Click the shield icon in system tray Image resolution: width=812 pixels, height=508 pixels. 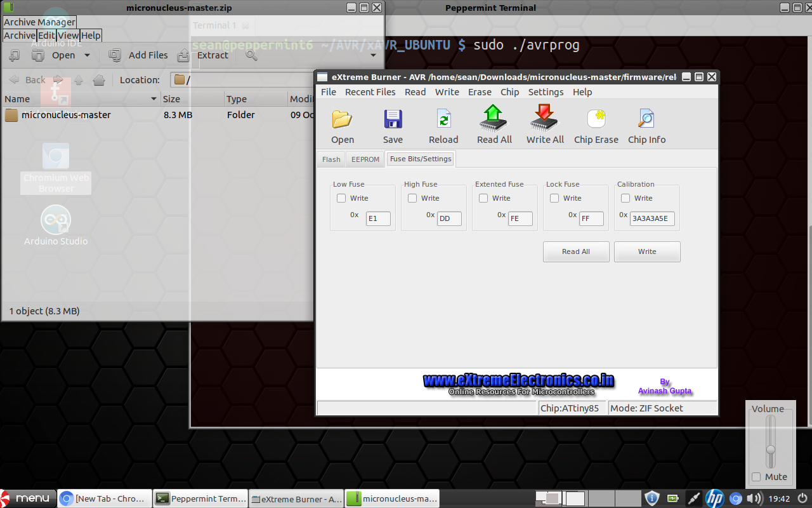coord(652,498)
